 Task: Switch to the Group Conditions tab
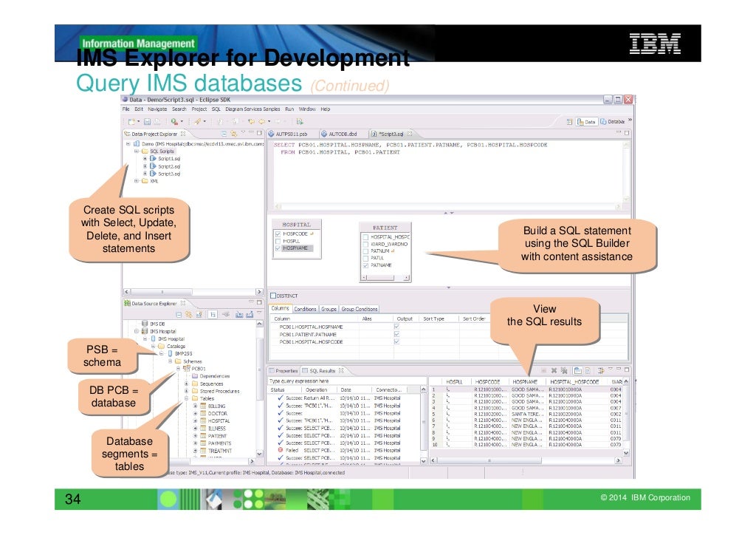[x=360, y=309]
